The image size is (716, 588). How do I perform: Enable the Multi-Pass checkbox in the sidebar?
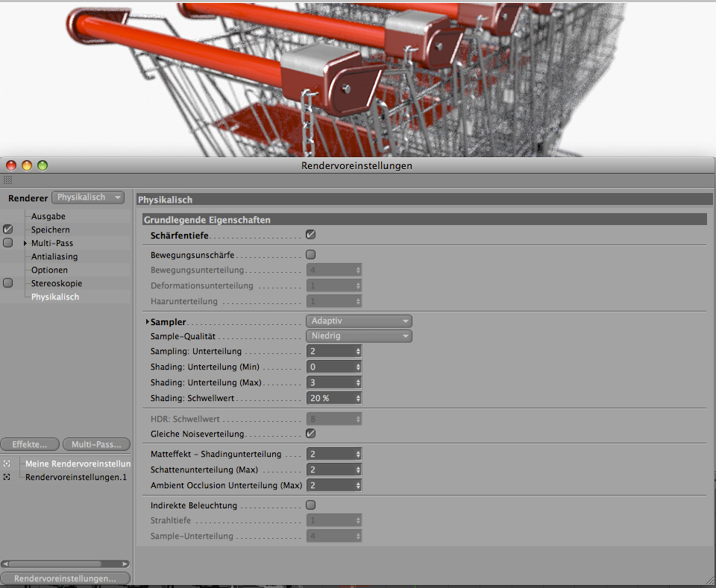[7, 243]
